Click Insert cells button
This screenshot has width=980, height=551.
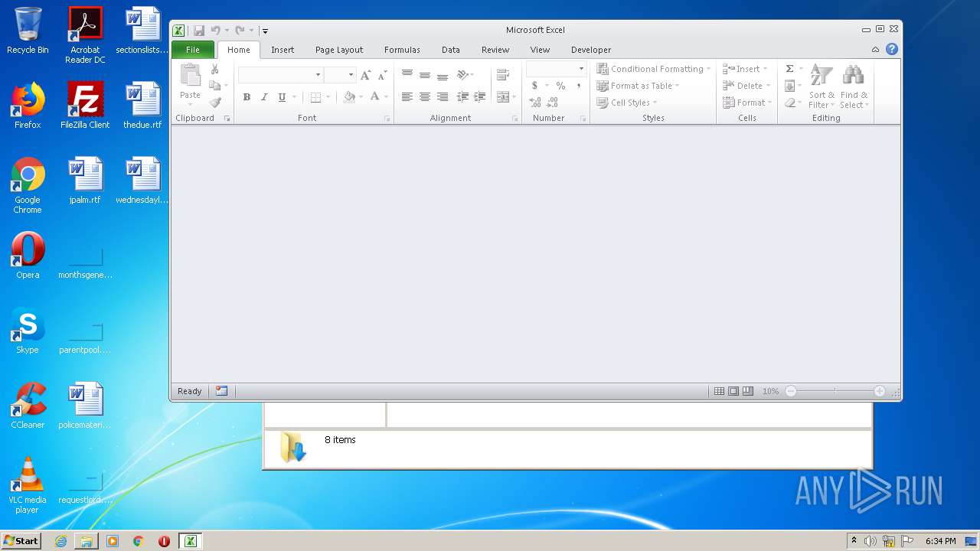click(745, 69)
